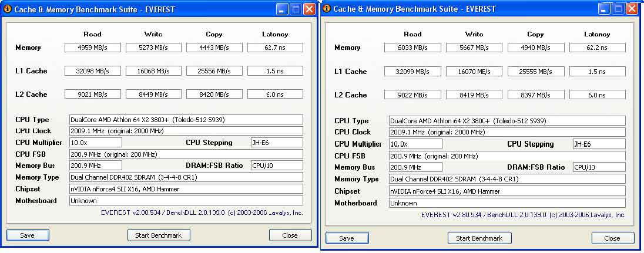Click the Memory Write value 5273 MB/s
The height and width of the screenshot is (253, 644).
[154, 48]
